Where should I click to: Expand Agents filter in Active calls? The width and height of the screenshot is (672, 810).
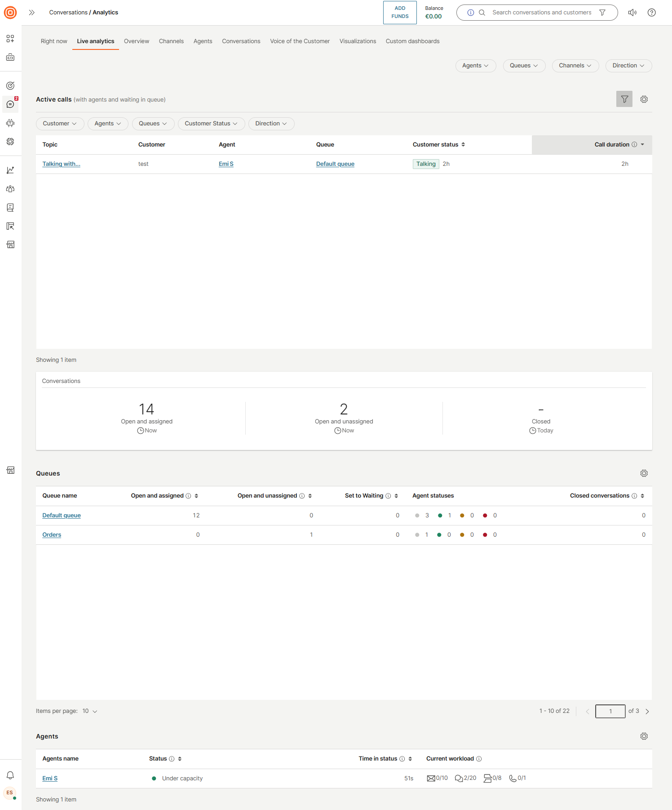tap(108, 124)
